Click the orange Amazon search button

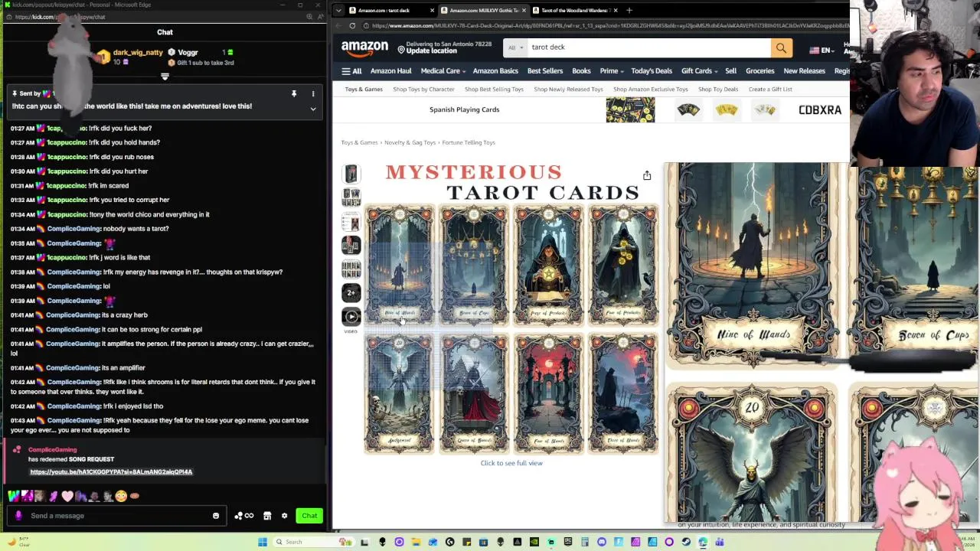tap(781, 47)
